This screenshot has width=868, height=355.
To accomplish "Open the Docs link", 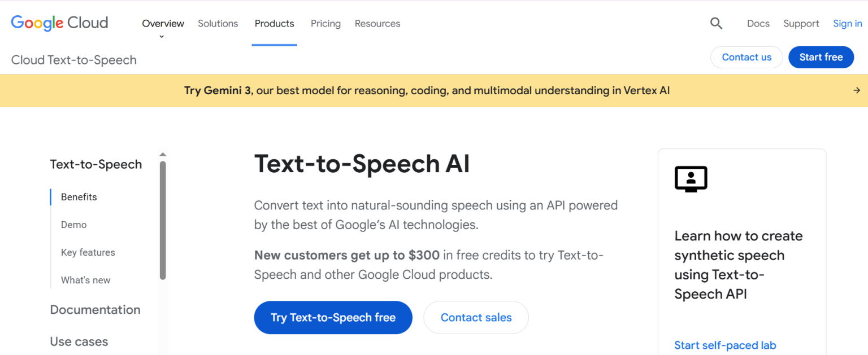I will coord(758,24).
